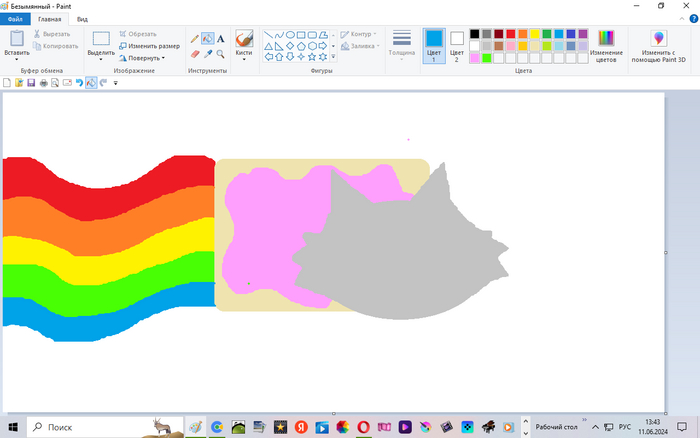Open Paint help via the question mark icon
700x438 pixels.
(x=692, y=19)
